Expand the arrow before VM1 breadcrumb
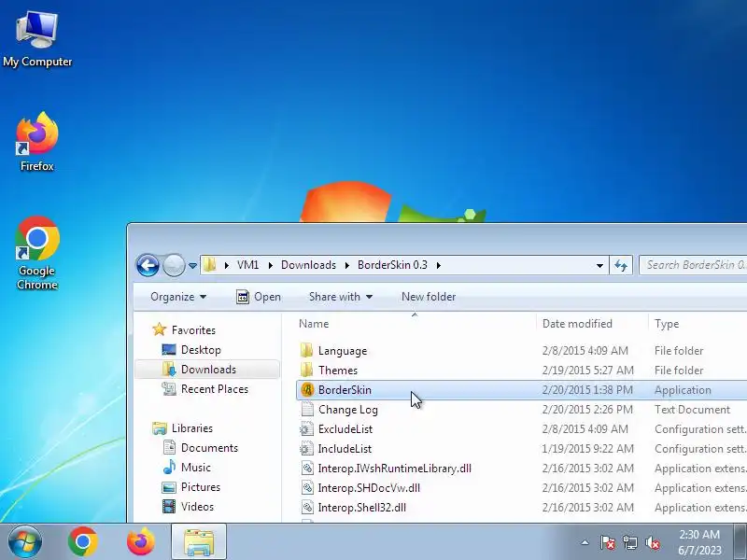The width and height of the screenshot is (747, 560). click(x=226, y=265)
